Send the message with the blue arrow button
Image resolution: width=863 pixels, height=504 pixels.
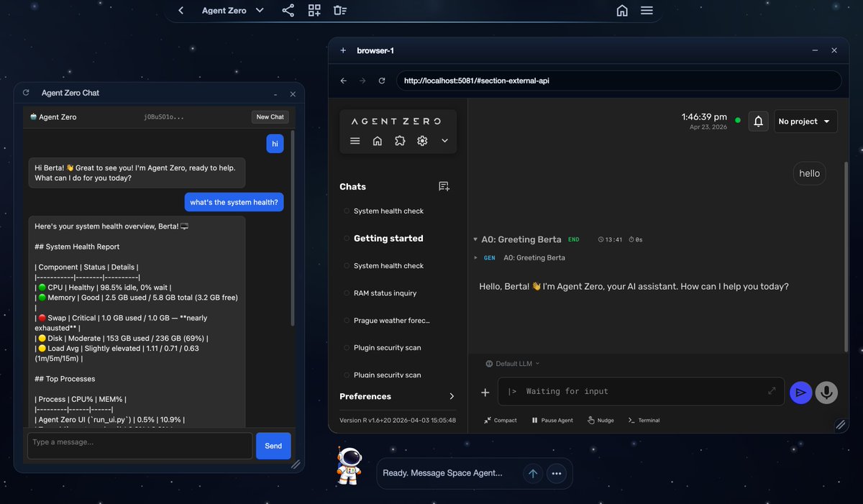pos(800,392)
